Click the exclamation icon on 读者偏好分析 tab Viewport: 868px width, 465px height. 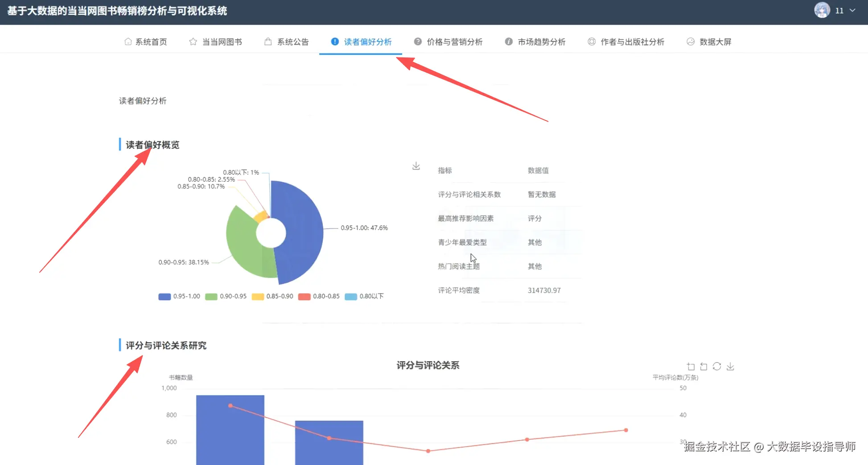point(334,41)
